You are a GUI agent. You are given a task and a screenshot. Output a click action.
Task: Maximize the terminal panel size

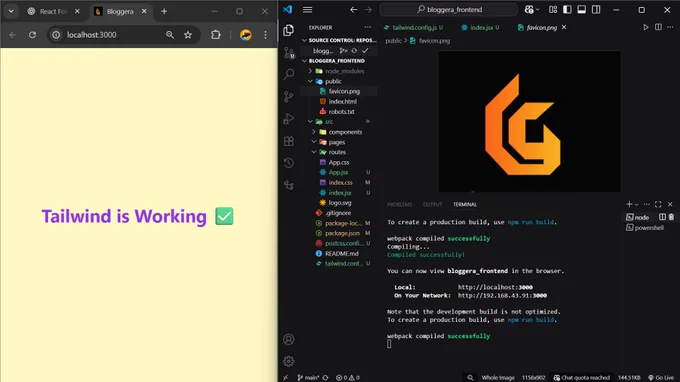[658, 204]
